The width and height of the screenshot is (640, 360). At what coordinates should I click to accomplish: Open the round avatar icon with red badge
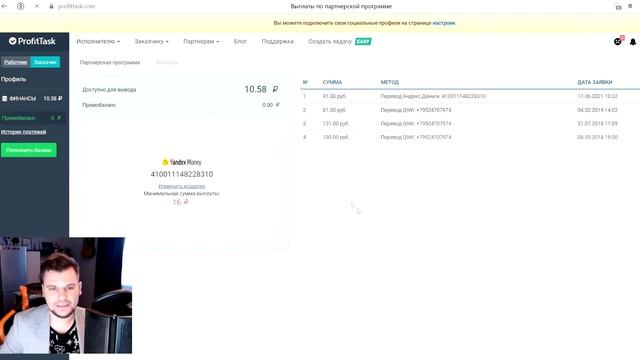pyautogui.click(x=618, y=41)
